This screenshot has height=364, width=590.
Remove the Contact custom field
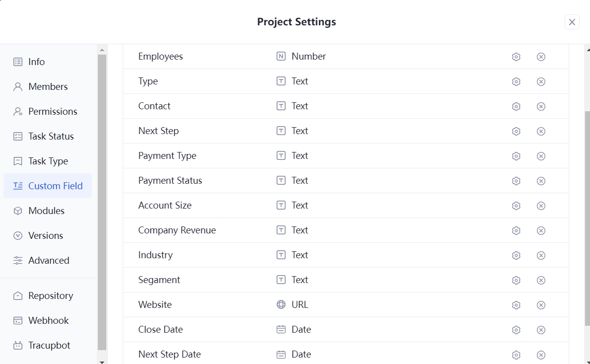coord(541,106)
